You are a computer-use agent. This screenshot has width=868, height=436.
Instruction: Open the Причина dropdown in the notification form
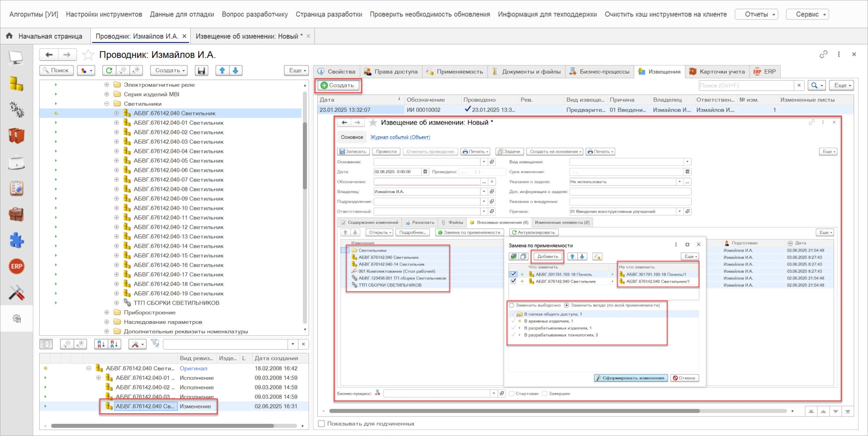tap(679, 212)
